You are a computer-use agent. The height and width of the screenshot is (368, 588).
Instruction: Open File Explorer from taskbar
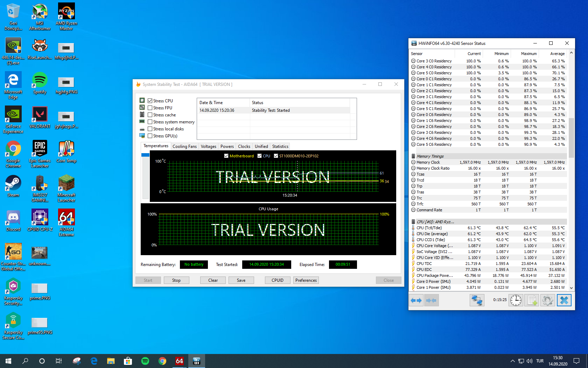[111, 361]
